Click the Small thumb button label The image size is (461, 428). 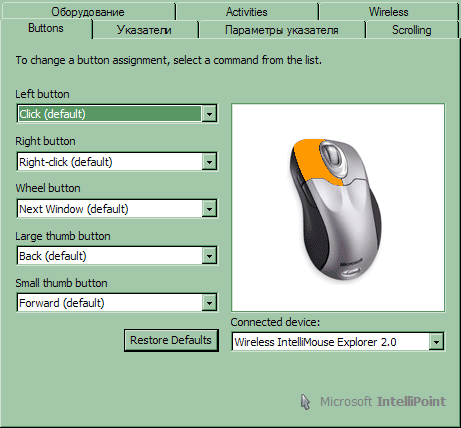coord(61,283)
